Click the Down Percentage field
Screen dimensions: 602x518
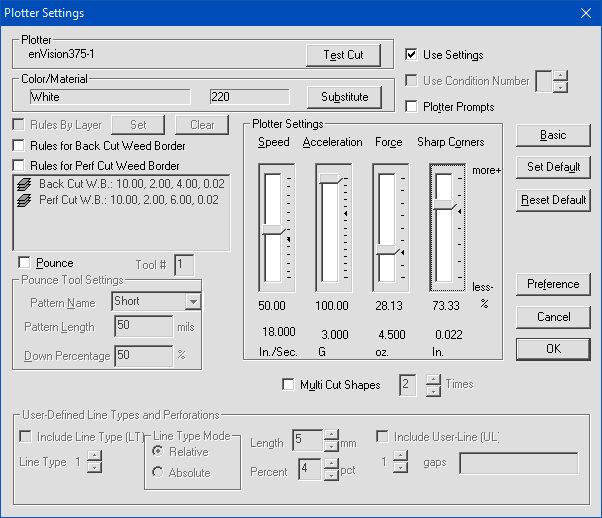click(144, 356)
